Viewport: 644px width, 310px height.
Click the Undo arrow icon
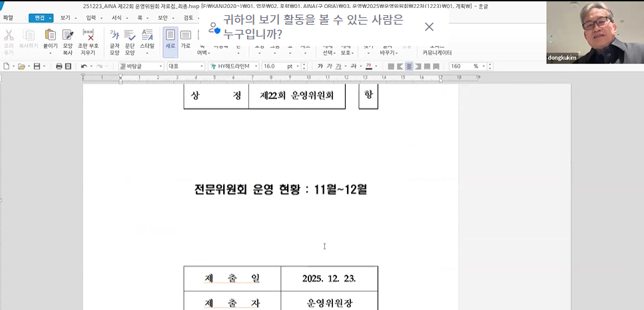84,66
